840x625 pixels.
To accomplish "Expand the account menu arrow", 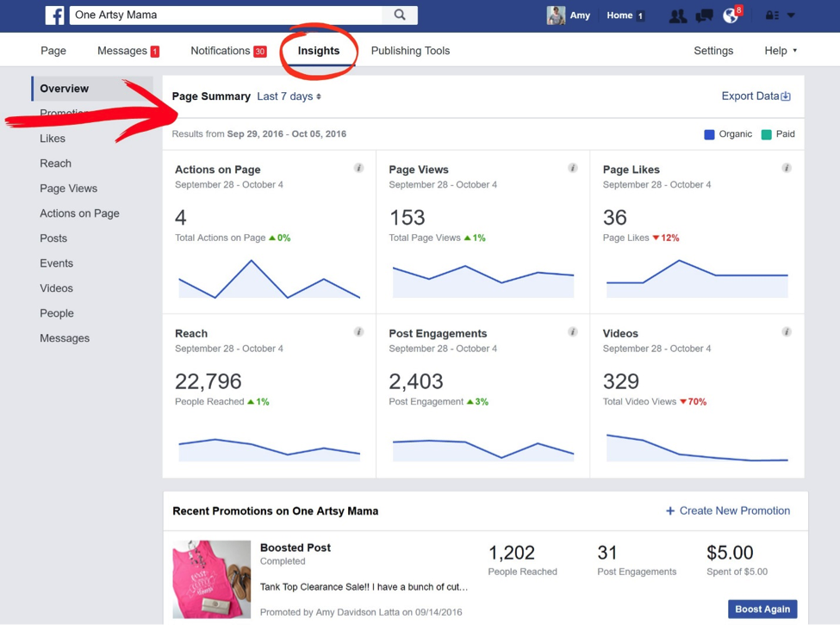I will (791, 15).
